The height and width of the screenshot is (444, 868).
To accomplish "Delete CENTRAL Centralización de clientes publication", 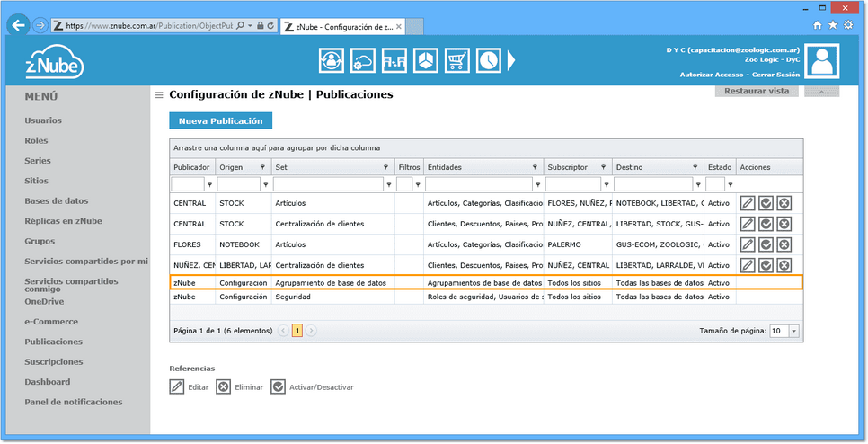I will coord(784,224).
